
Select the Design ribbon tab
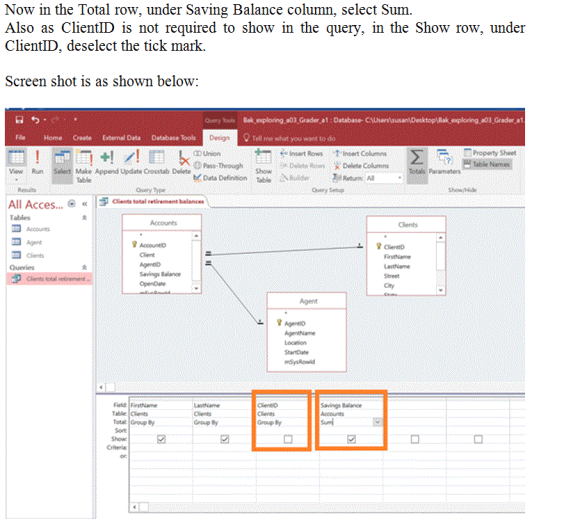coord(219,138)
